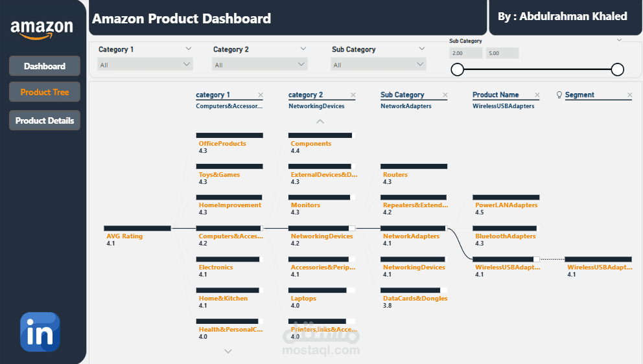The width and height of the screenshot is (643, 364).
Task: Remove the Product Name level with X
Action: (537, 95)
